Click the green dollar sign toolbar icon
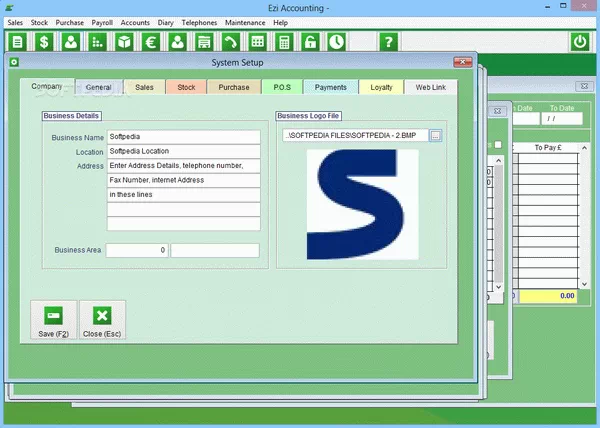The height and width of the screenshot is (428, 600). (45, 42)
